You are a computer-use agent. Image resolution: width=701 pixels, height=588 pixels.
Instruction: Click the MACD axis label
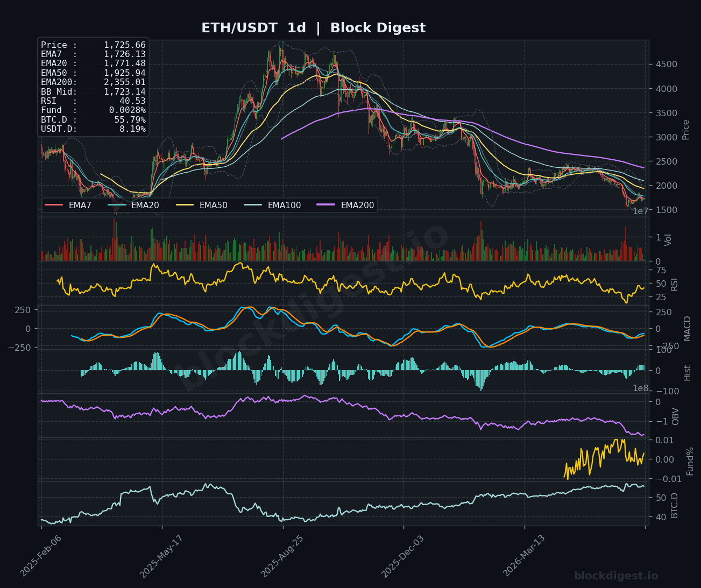tap(687, 328)
